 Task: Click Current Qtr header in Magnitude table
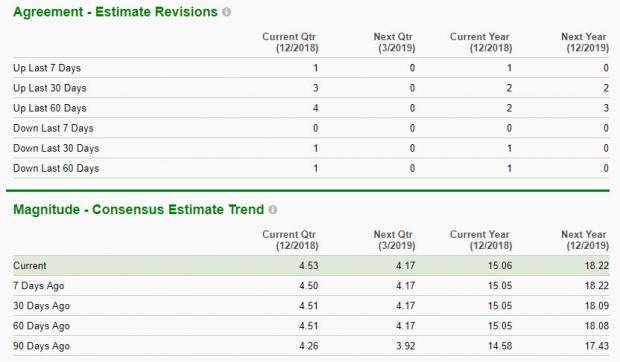pos(290,240)
